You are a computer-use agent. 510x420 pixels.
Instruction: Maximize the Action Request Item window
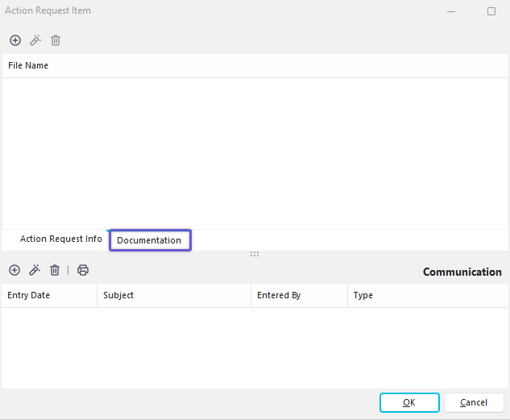[491, 11]
